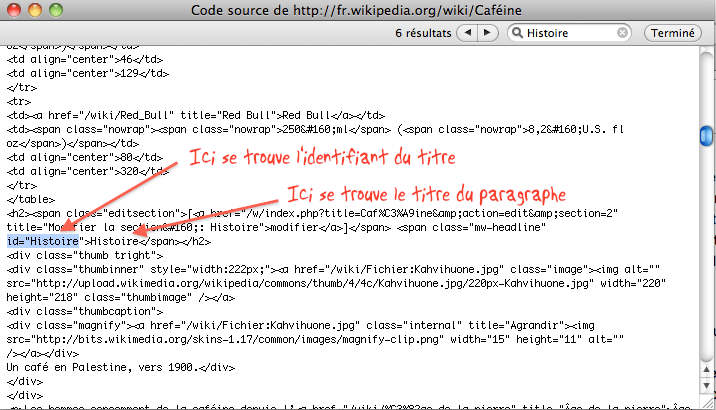
Task: Close the source code window
Action: 13,10
